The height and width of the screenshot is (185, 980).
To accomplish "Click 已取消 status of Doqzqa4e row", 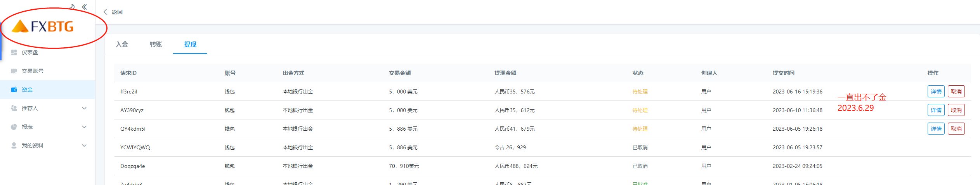I will (x=640, y=166).
